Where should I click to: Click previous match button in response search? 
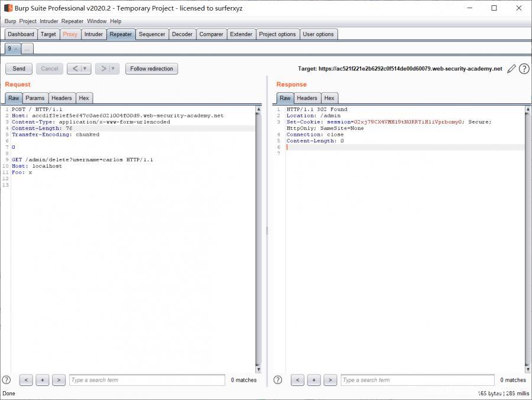298,380
